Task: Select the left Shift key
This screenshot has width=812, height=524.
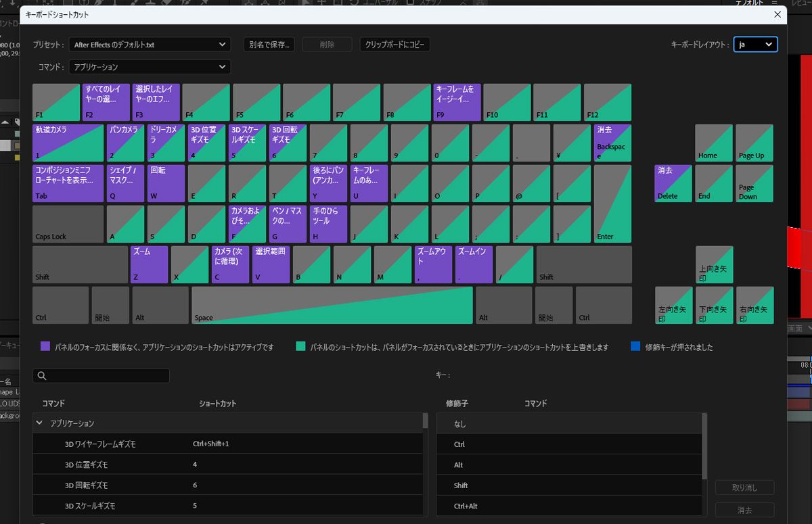Action: pos(80,264)
